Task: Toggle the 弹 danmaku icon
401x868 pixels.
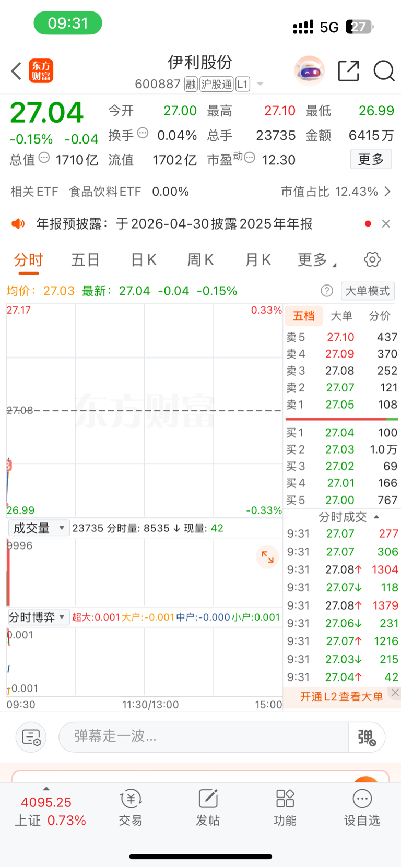Action: coord(367,737)
